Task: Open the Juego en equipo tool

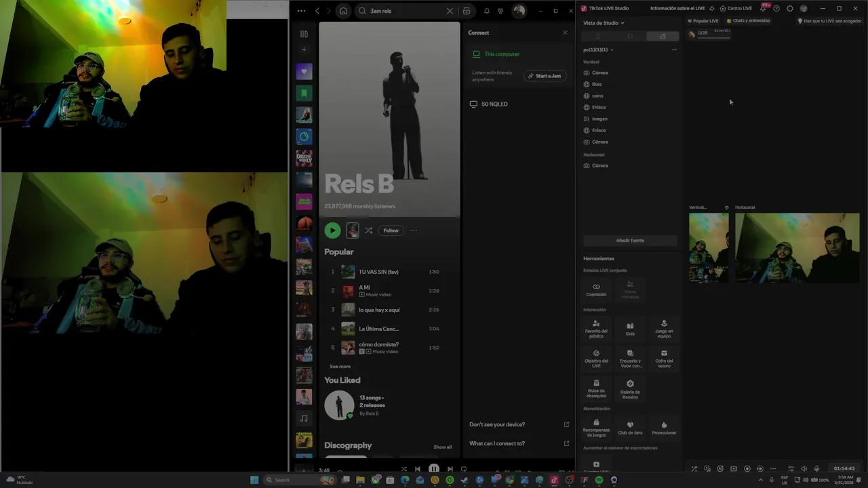Action: click(664, 329)
